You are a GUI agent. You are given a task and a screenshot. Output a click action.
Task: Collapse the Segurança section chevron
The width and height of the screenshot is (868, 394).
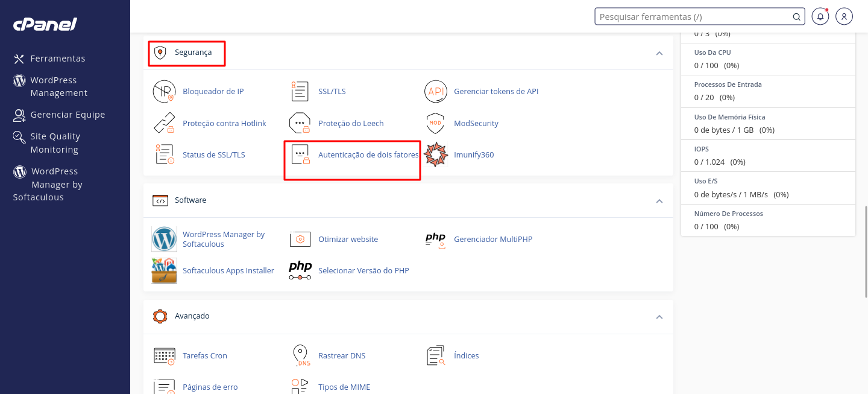[659, 53]
